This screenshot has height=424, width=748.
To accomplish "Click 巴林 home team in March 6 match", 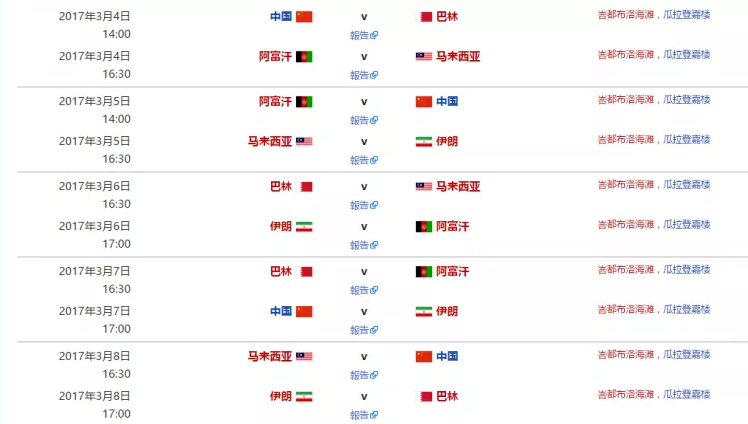I will point(280,186).
